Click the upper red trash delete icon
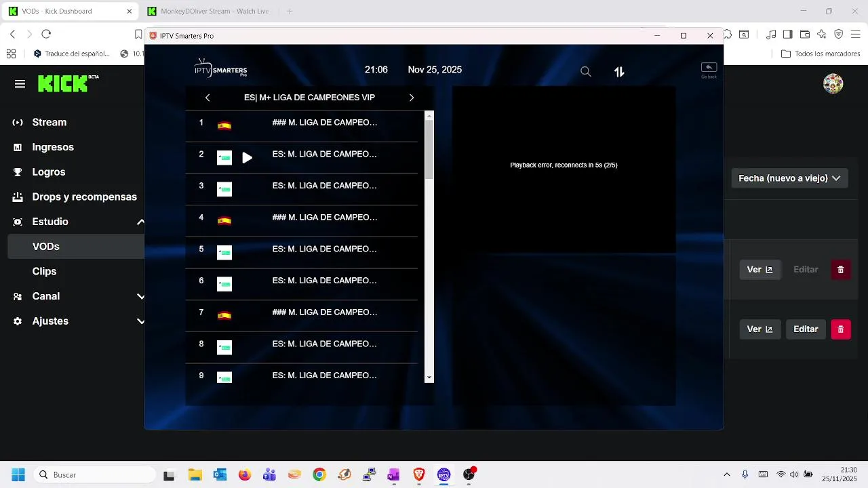This screenshot has width=868, height=488. [x=841, y=270]
